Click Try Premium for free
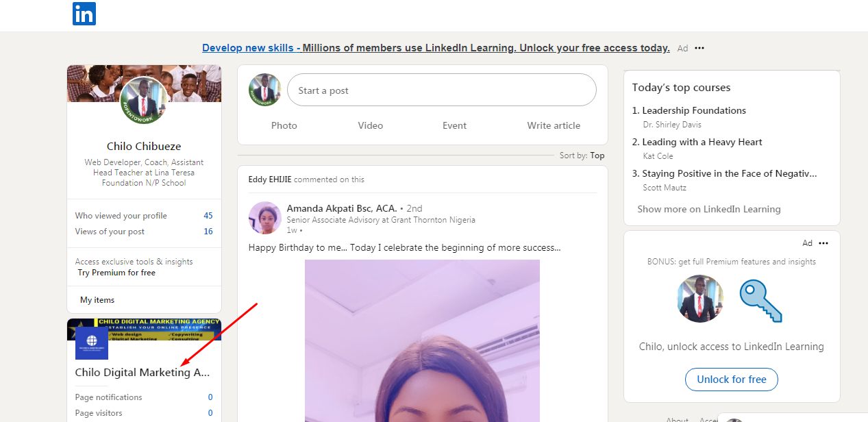 point(116,273)
